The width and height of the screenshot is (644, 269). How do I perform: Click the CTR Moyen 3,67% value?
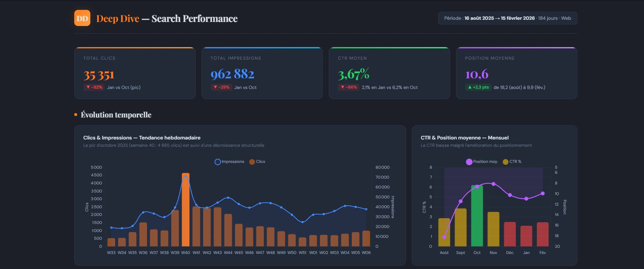click(x=353, y=74)
